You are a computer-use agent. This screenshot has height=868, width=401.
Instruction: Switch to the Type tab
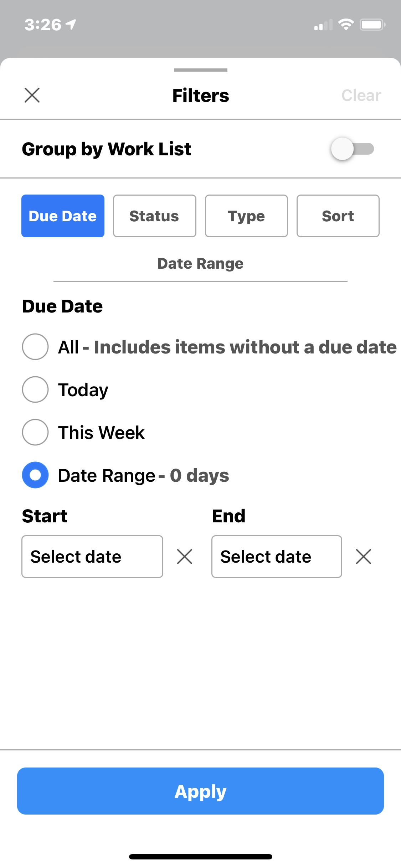pyautogui.click(x=246, y=216)
